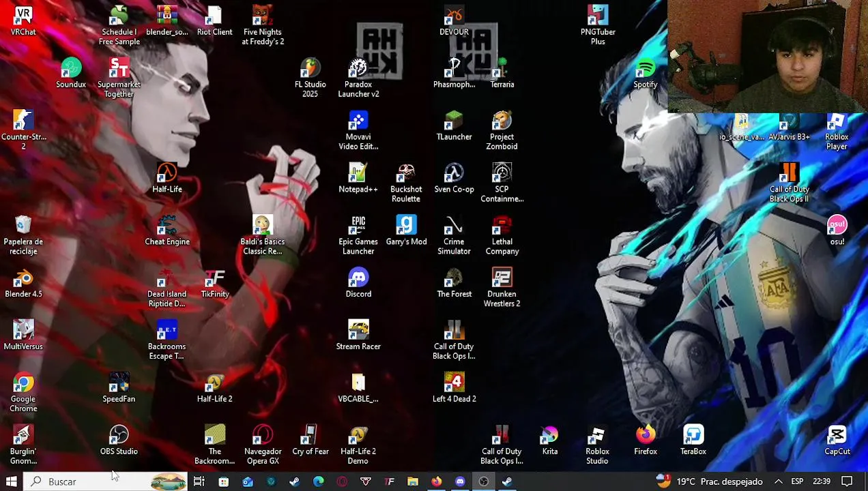Select the Cry of Fear icon
This screenshot has width=868, height=491.
(x=310, y=441)
